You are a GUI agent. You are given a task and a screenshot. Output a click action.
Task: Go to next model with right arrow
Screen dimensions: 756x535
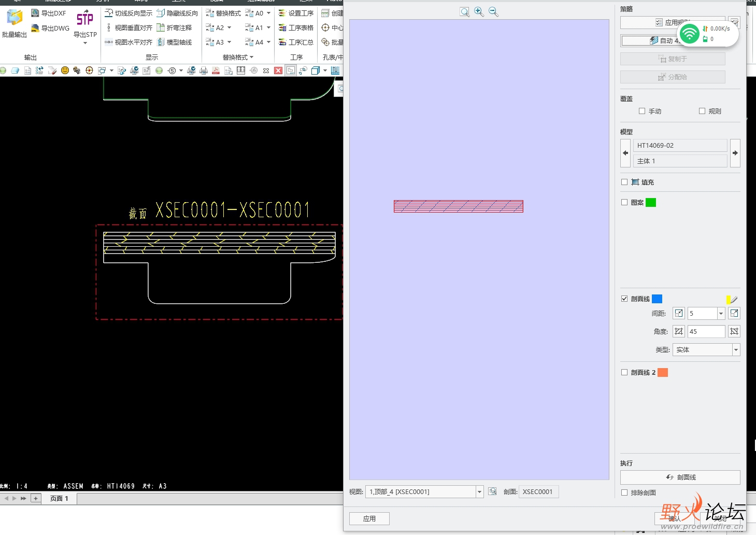735,153
